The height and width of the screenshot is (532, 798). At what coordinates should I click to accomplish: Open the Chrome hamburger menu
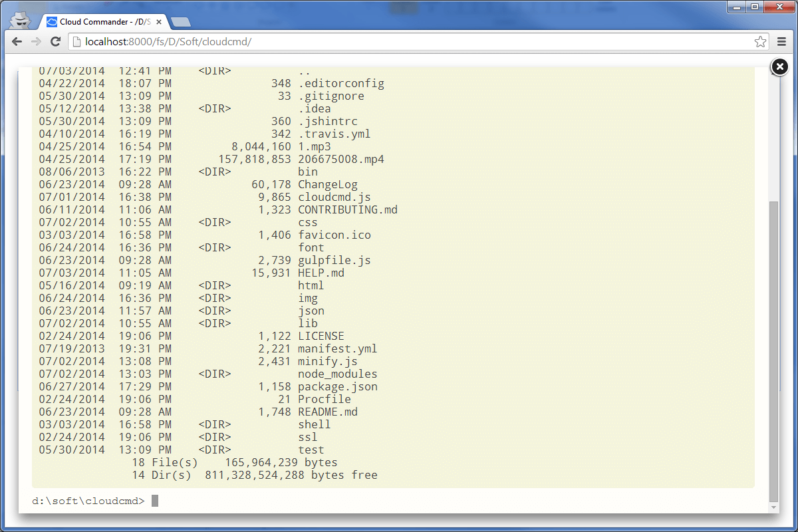pyautogui.click(x=782, y=42)
